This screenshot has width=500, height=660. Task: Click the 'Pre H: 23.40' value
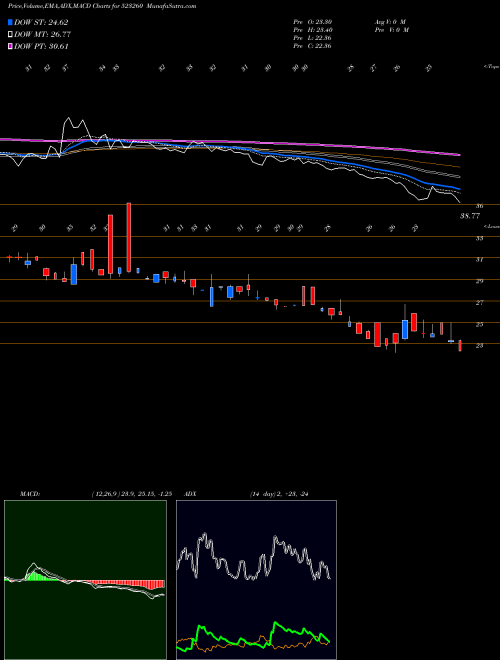[x=312, y=30]
